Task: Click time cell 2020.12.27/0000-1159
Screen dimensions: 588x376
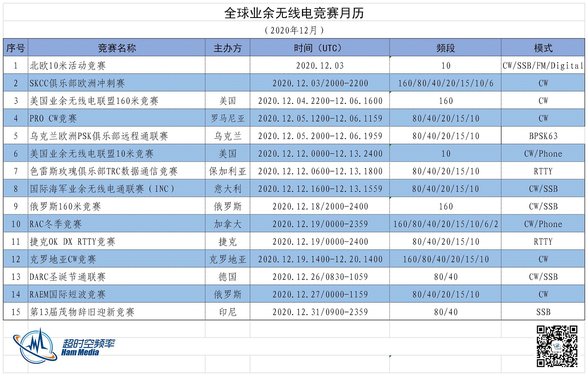Action: pos(320,294)
